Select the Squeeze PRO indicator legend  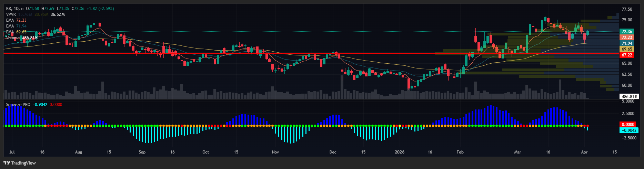pyautogui.click(x=18, y=105)
